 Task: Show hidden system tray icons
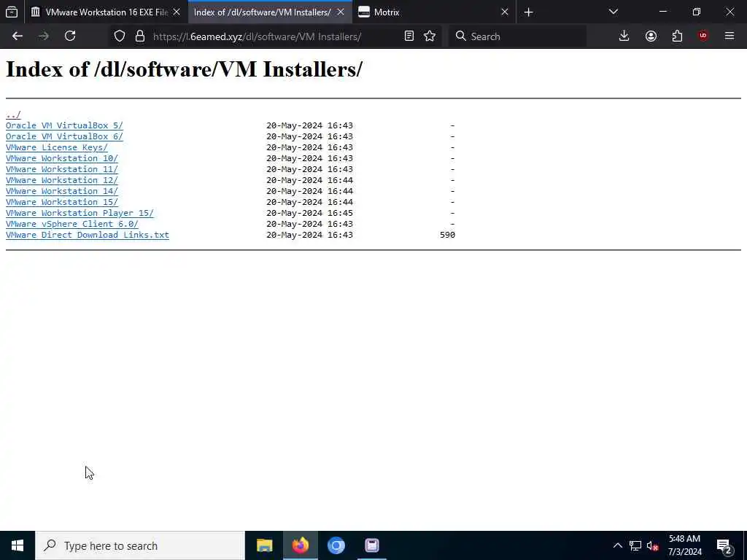tap(617, 545)
